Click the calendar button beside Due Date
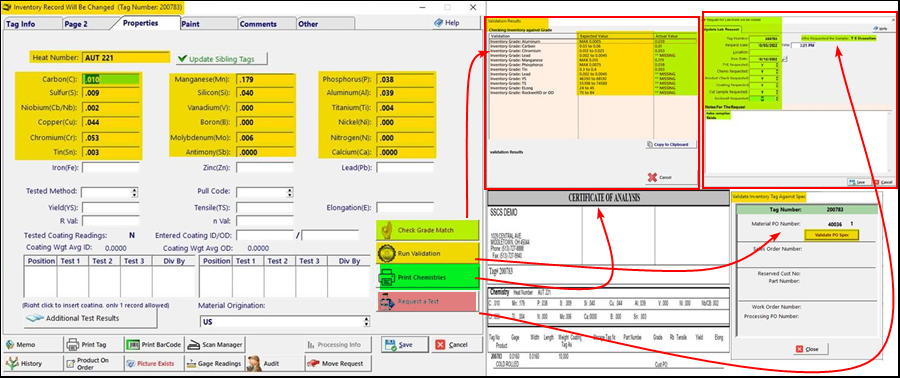 [x=785, y=59]
